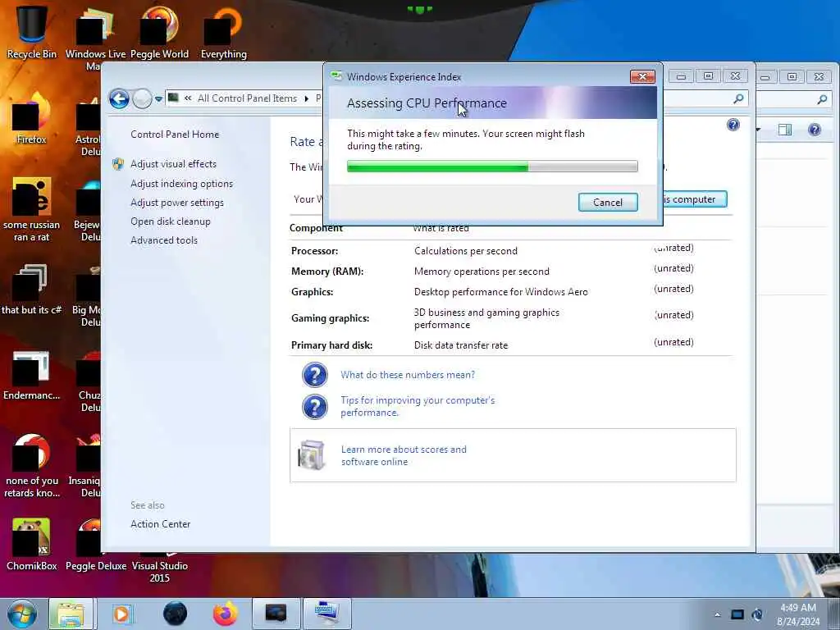
Task: Click What do these numbers mean?
Action: coord(408,374)
